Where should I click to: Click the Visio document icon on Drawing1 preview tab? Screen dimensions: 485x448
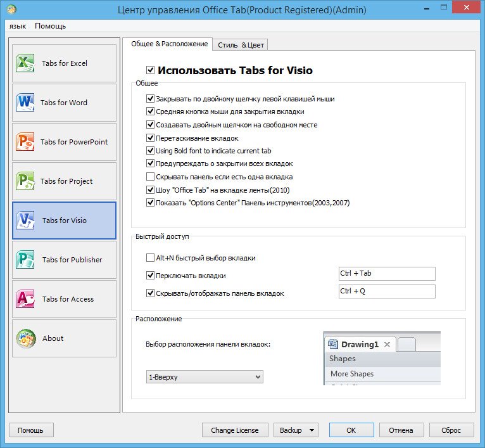(333, 344)
